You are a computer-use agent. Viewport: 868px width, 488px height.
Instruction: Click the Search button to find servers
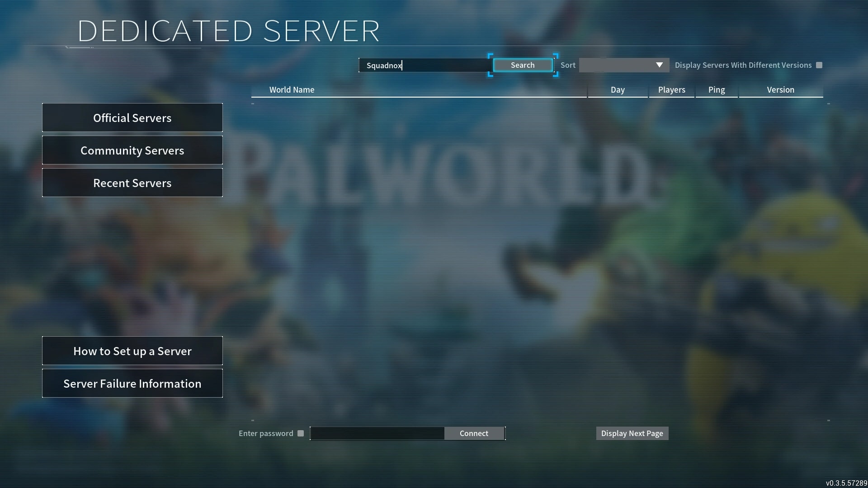tap(522, 64)
